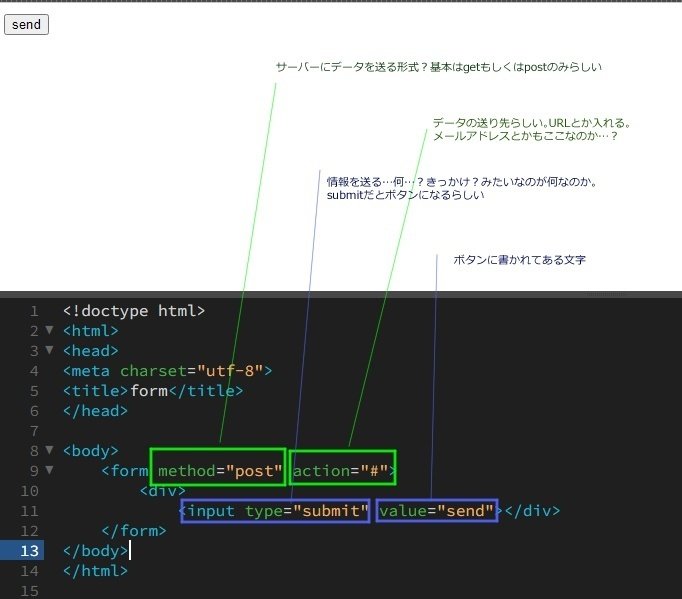Image resolution: width=682 pixels, height=599 pixels.
Task: Click the <div> tag on line 10
Action: (163, 491)
